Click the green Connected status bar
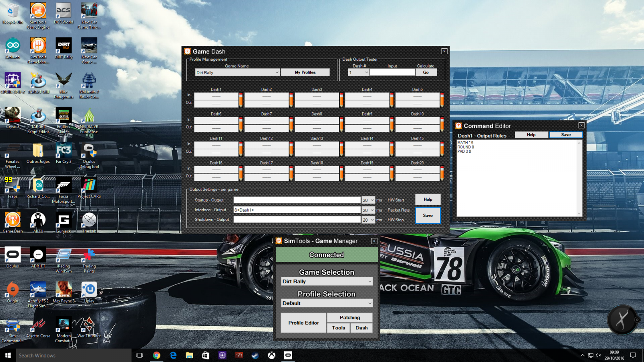Image resolution: width=644 pixels, height=362 pixels. (326, 255)
